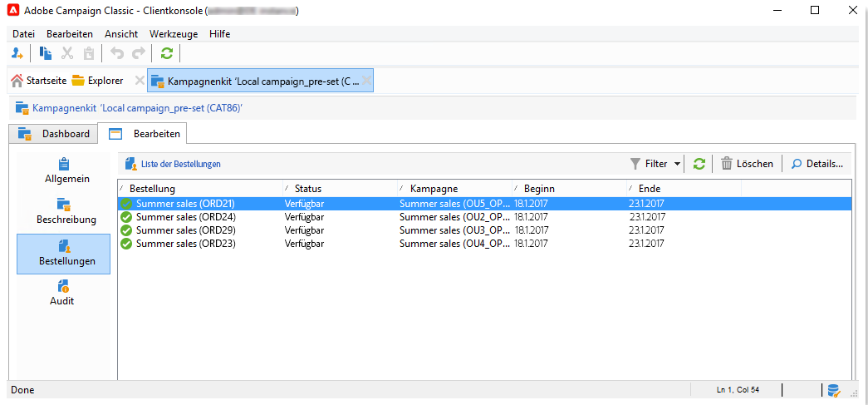
Task: Click the Kampagnenkit breadcrumb title link
Action: coord(139,107)
